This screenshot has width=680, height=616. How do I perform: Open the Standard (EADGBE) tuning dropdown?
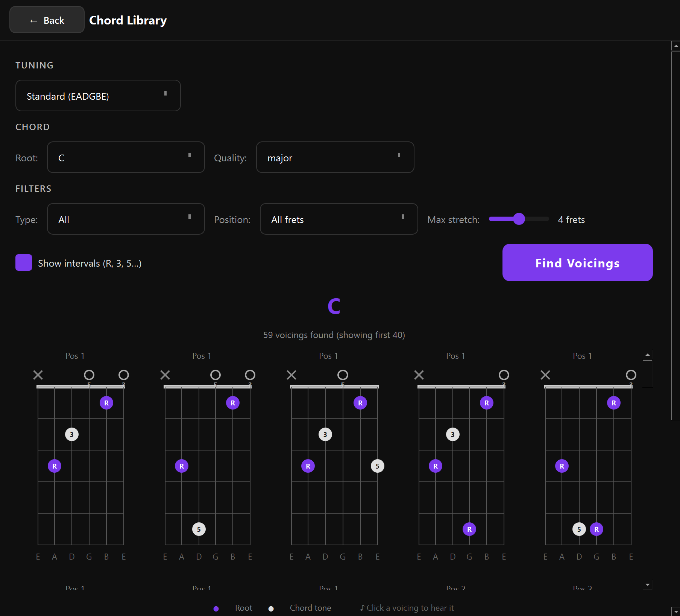98,96
